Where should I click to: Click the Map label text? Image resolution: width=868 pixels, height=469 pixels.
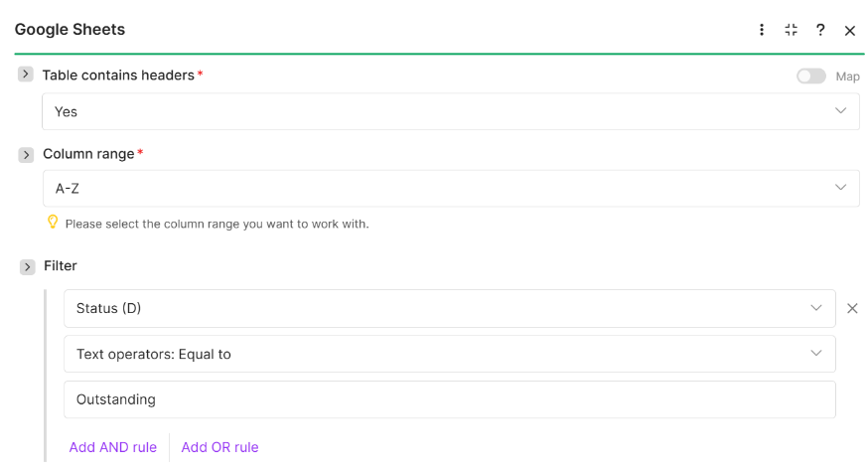pyautogui.click(x=847, y=77)
